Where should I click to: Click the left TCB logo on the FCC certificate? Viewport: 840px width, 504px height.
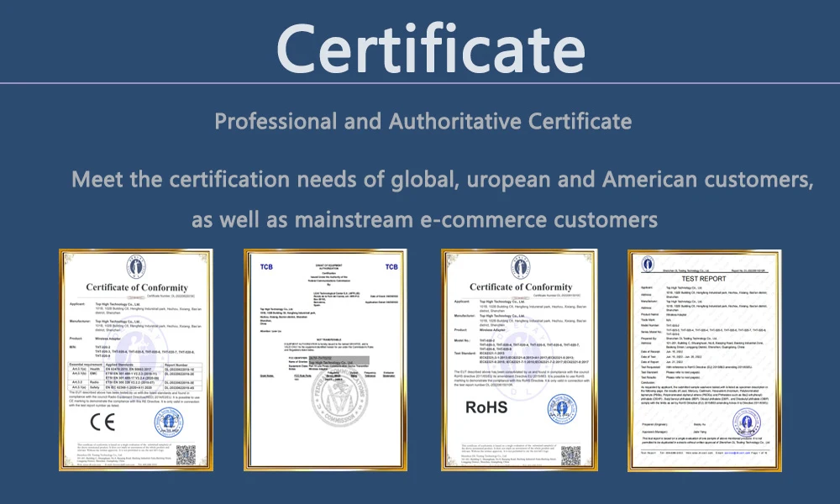point(265,267)
